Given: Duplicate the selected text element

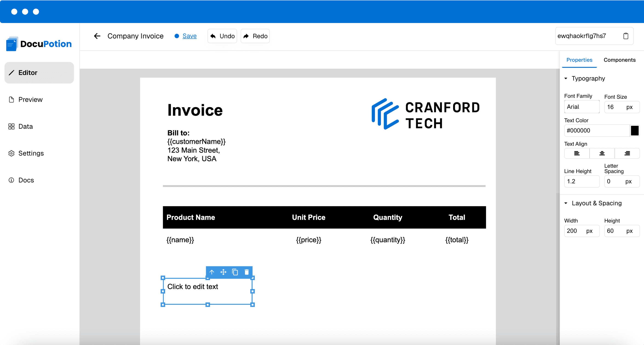Looking at the screenshot, I should point(235,272).
